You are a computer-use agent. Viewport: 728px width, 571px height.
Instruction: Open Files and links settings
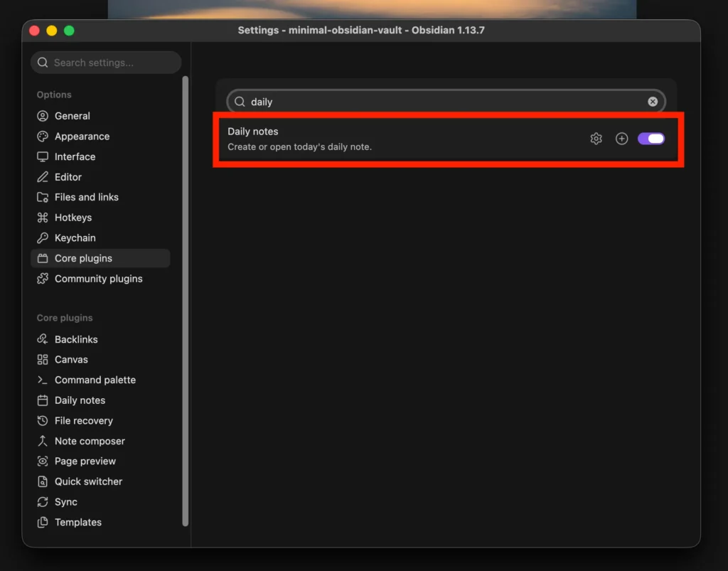click(x=100, y=197)
